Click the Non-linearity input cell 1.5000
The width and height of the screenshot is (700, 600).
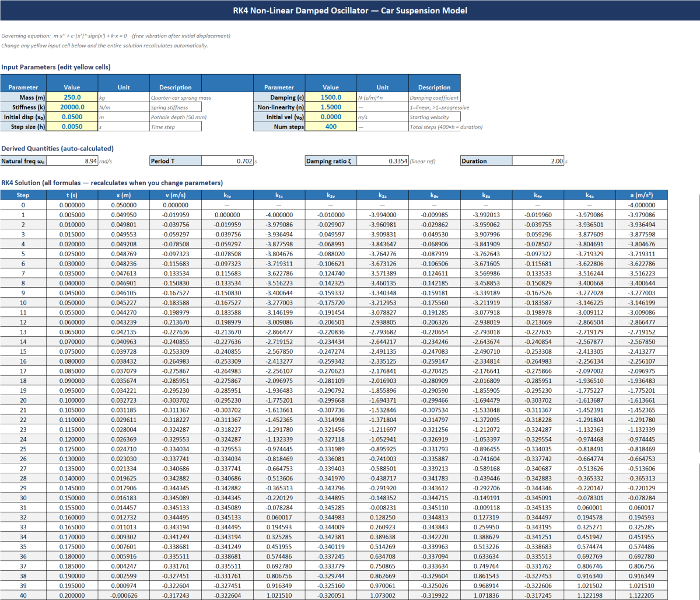point(331,107)
